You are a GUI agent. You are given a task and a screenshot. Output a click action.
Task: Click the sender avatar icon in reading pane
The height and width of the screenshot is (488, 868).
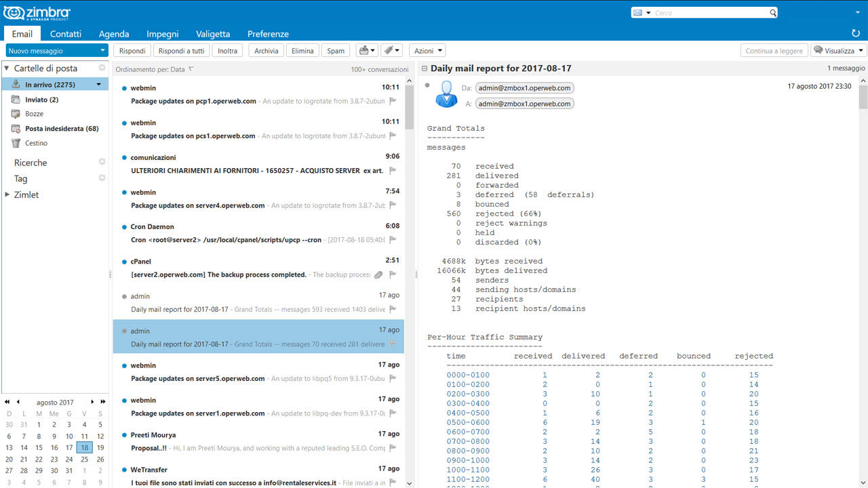pos(446,94)
